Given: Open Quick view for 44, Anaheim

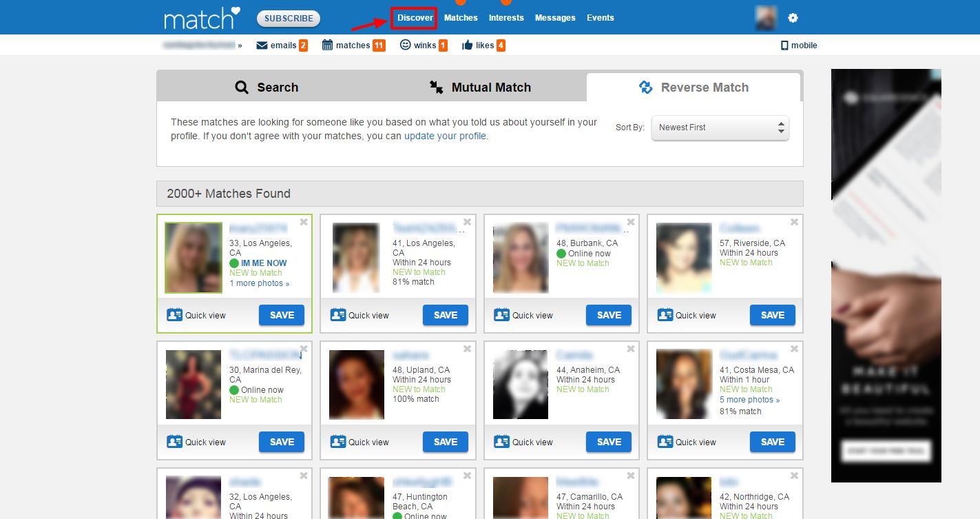Looking at the screenshot, I should pos(523,442).
